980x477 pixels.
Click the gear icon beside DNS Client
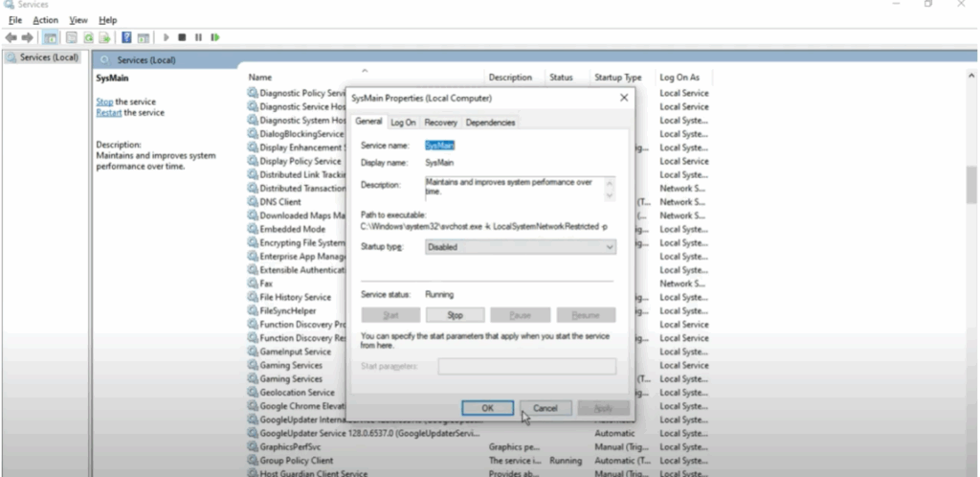point(253,202)
